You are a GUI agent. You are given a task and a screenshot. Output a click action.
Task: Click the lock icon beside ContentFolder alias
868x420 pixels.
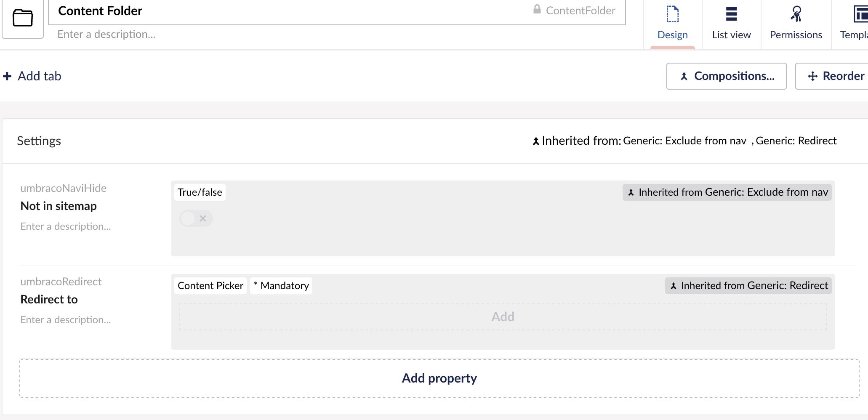pos(537,9)
